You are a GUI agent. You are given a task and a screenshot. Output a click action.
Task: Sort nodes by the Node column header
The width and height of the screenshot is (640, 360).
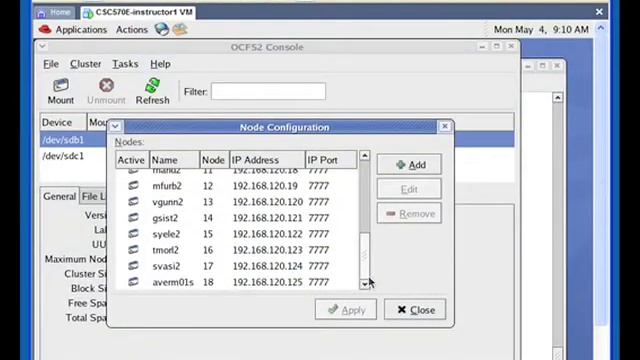coord(214,160)
